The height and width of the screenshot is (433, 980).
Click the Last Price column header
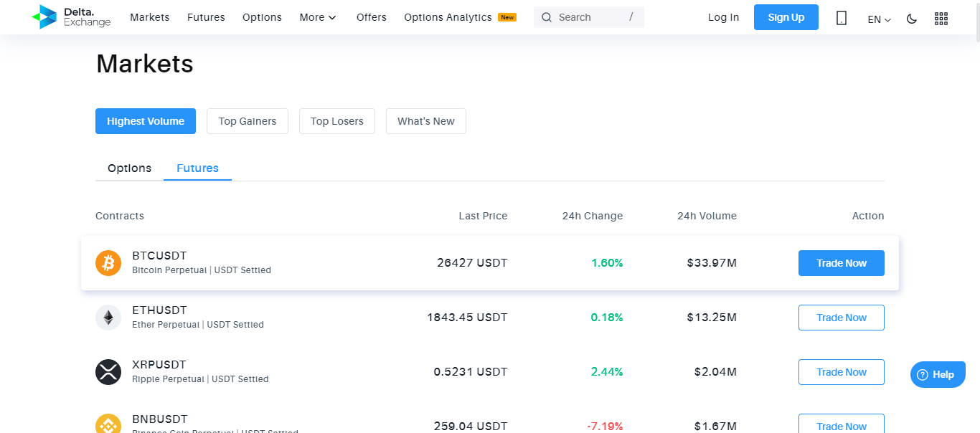(483, 216)
